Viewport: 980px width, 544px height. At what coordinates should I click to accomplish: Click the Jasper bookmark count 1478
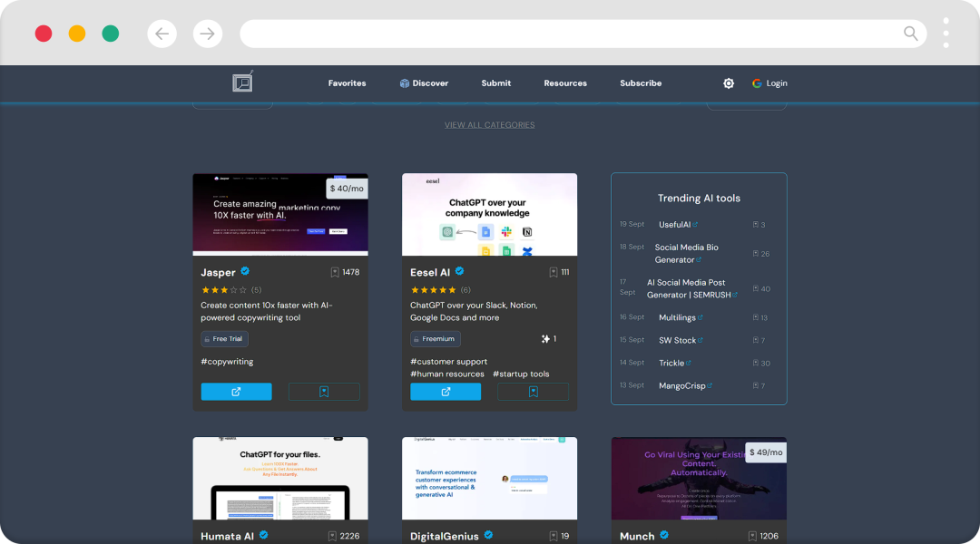pyautogui.click(x=345, y=272)
